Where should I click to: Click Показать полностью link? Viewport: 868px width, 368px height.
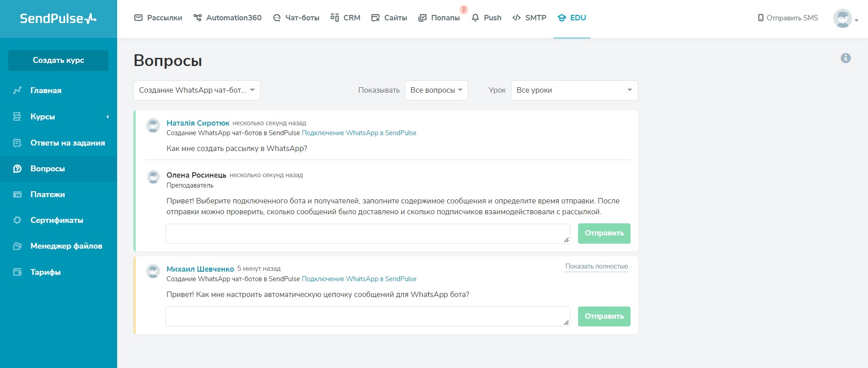pos(597,266)
